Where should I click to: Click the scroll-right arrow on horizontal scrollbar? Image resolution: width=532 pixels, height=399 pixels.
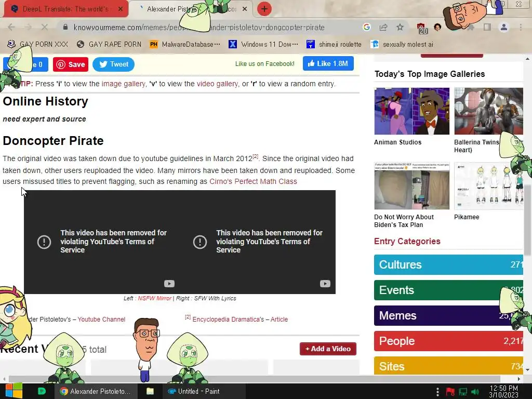[519, 379]
